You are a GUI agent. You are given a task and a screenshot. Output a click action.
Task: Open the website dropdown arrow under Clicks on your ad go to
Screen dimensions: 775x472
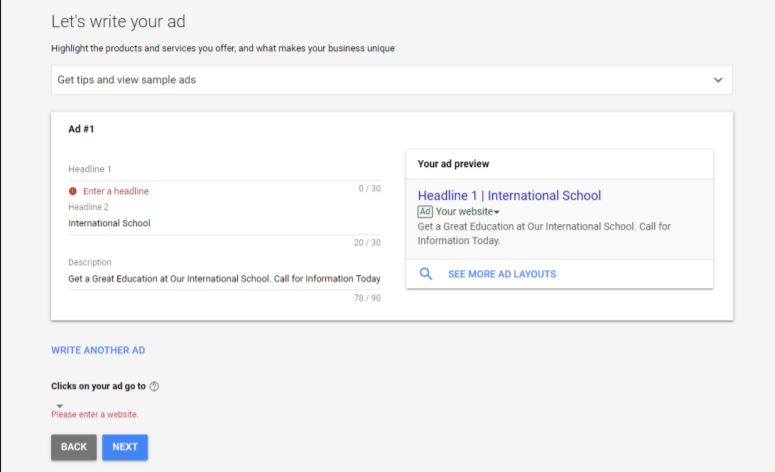tap(59, 406)
